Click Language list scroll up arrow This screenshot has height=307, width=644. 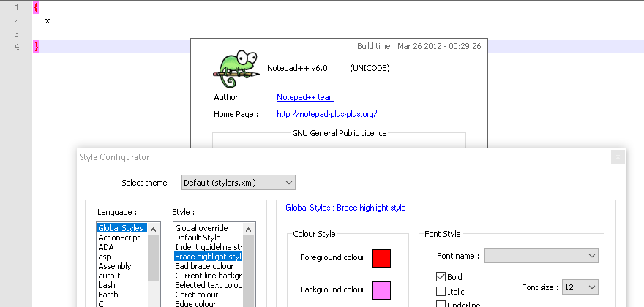(154, 229)
